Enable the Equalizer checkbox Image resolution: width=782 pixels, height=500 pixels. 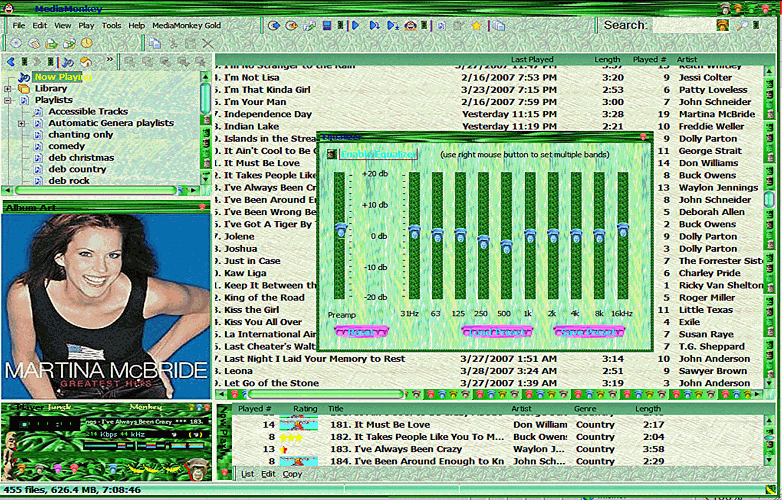pyautogui.click(x=333, y=155)
